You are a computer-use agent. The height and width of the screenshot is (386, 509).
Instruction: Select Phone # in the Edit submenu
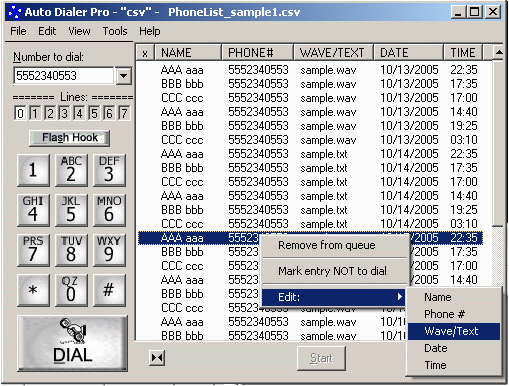click(x=454, y=314)
